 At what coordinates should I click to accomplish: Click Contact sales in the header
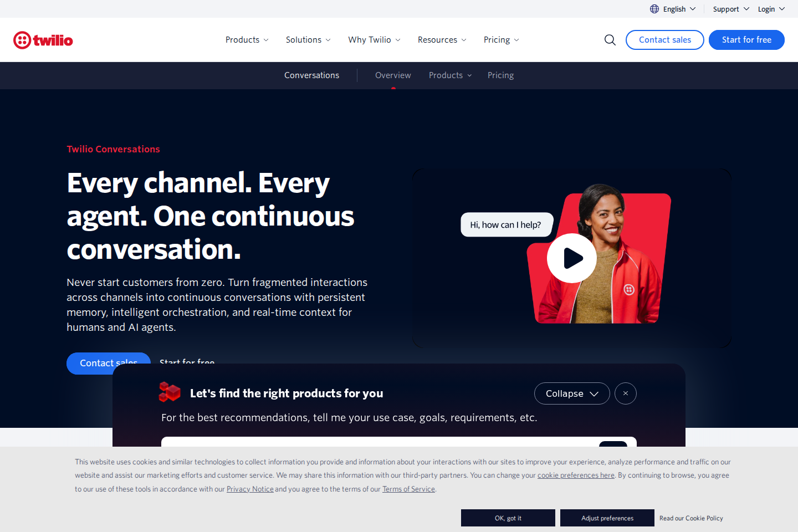pos(665,40)
